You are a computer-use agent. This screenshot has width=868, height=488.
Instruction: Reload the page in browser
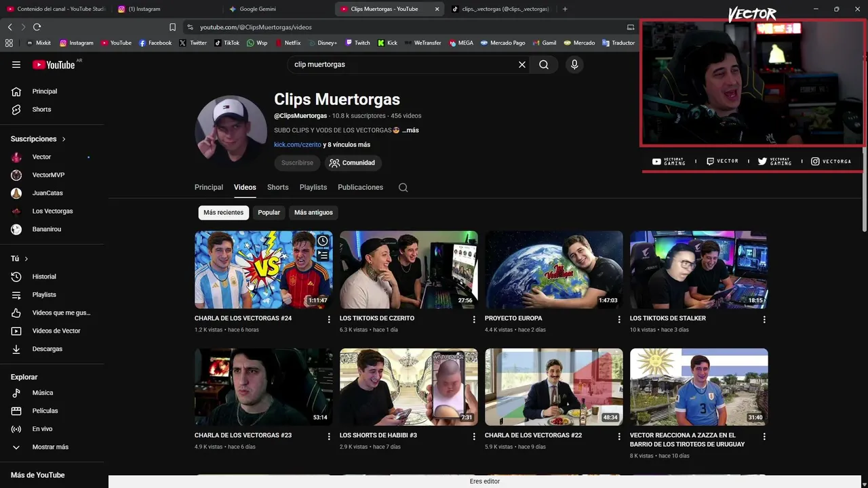point(37,27)
